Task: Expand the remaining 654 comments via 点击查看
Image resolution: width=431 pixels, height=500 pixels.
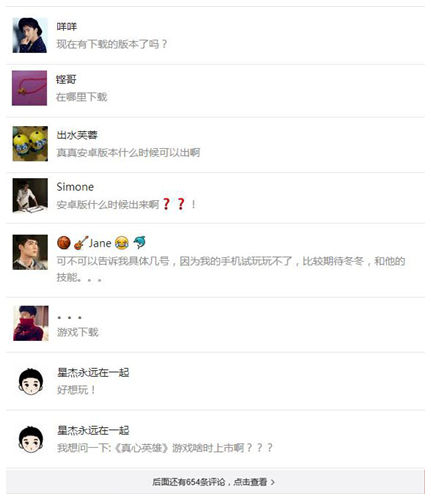Action: (215, 482)
